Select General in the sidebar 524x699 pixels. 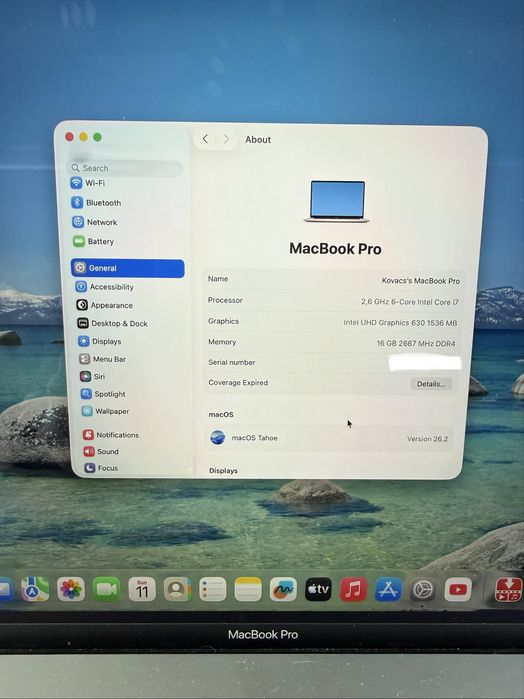(128, 268)
